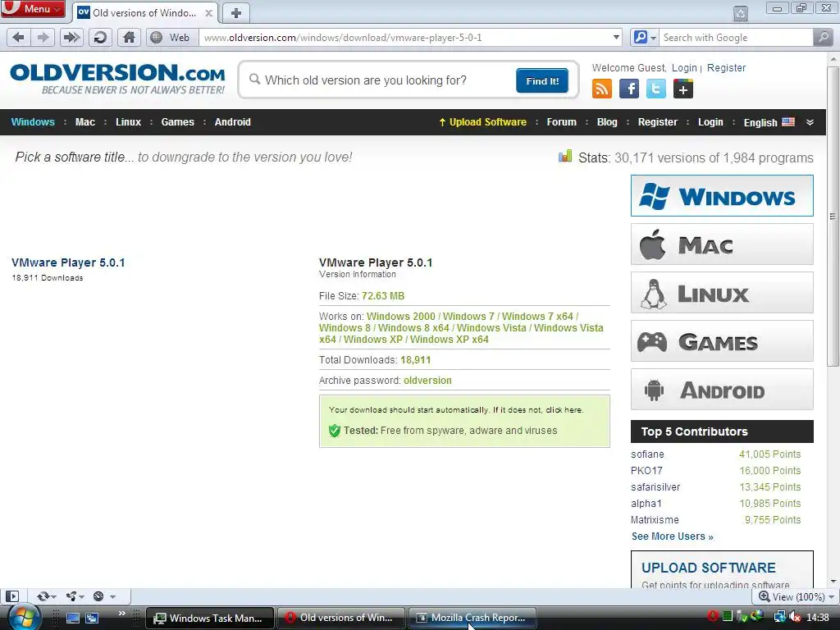The height and width of the screenshot is (630, 840).
Task: Click the Fast Forward double-arrow button
Action: [x=71, y=38]
